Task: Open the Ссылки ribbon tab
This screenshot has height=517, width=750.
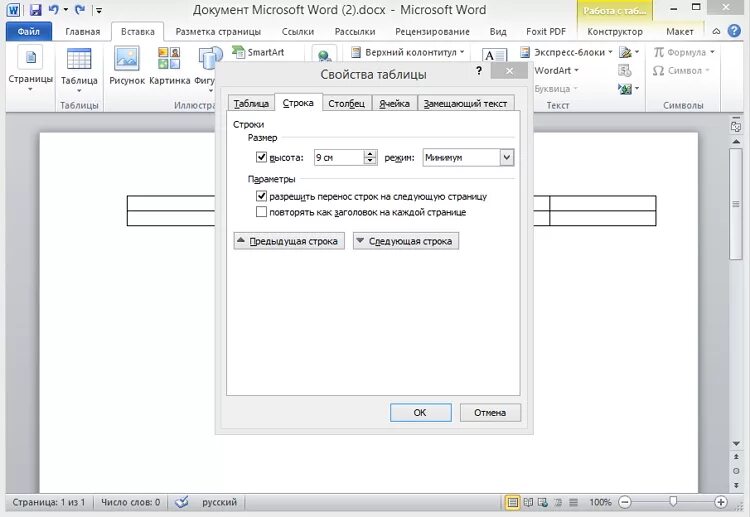Action: pyautogui.click(x=298, y=32)
